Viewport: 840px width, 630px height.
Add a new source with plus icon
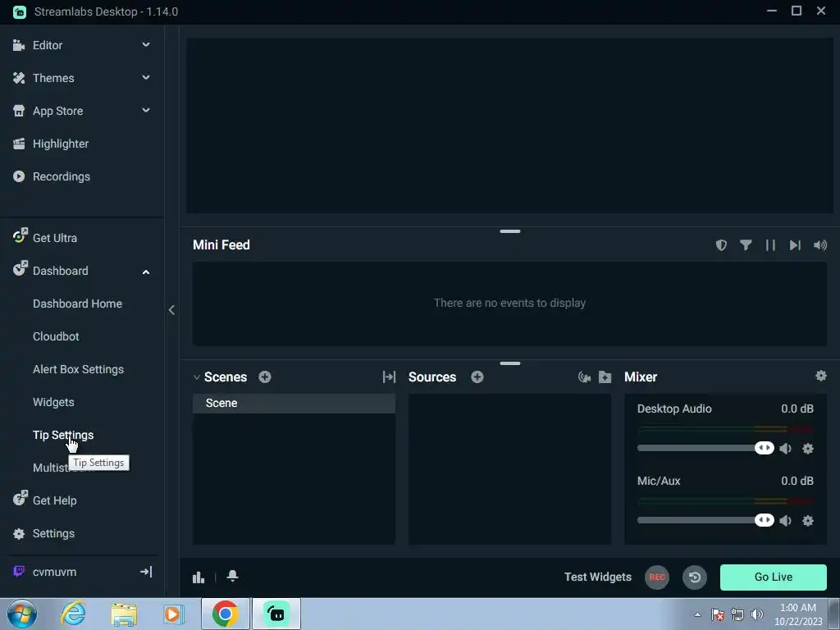(x=477, y=377)
